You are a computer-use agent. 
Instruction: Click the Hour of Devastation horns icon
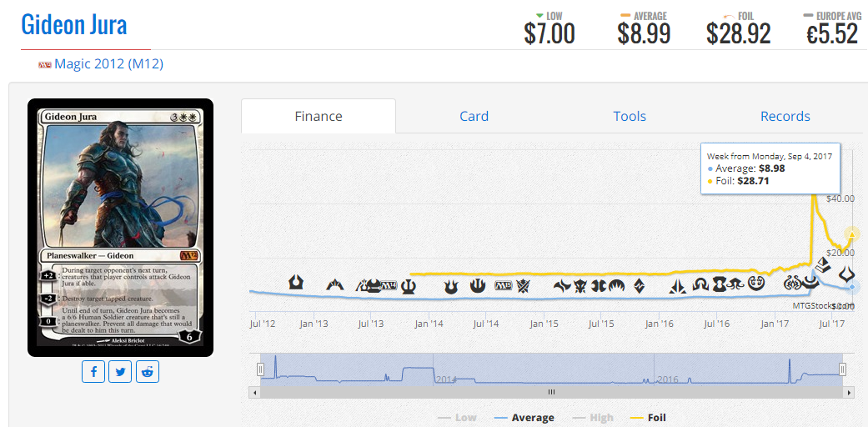point(847,274)
